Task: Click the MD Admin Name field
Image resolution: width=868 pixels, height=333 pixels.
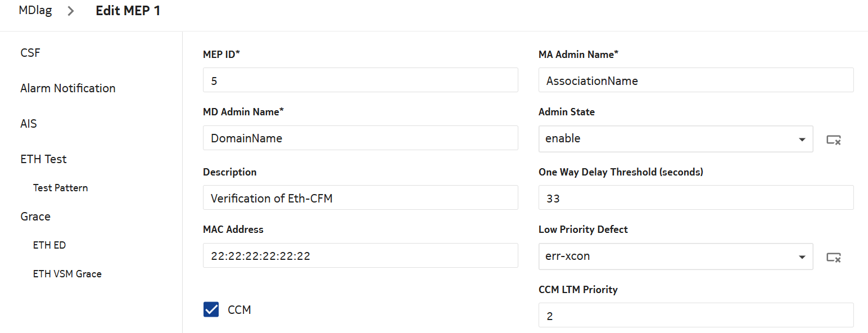Action: (x=360, y=138)
